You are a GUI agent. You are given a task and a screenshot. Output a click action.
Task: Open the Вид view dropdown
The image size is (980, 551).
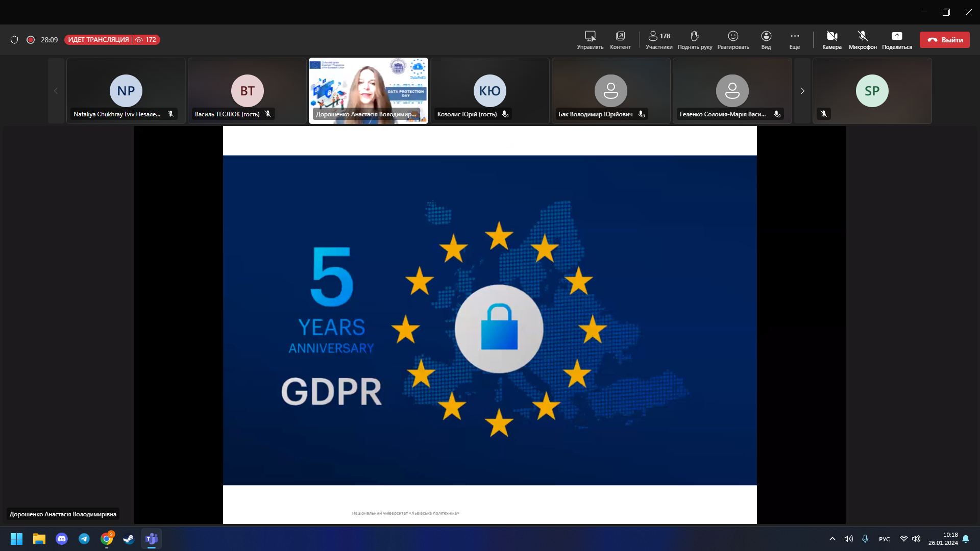pyautogui.click(x=766, y=40)
